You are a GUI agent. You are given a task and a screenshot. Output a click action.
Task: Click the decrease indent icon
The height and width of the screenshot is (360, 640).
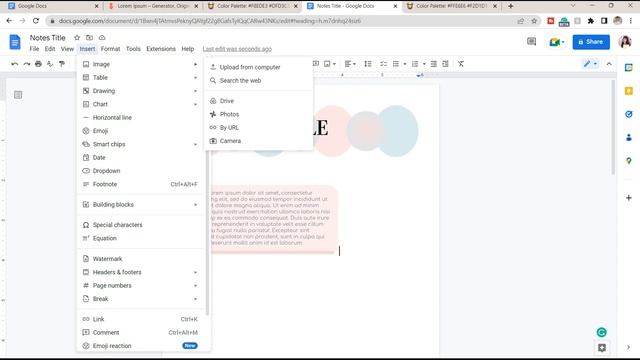[433, 64]
